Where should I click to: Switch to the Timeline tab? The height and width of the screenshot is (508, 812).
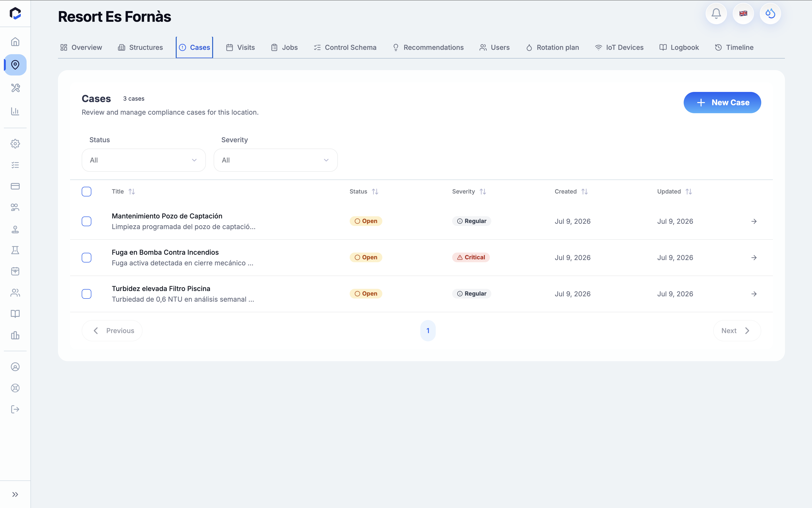click(x=734, y=47)
